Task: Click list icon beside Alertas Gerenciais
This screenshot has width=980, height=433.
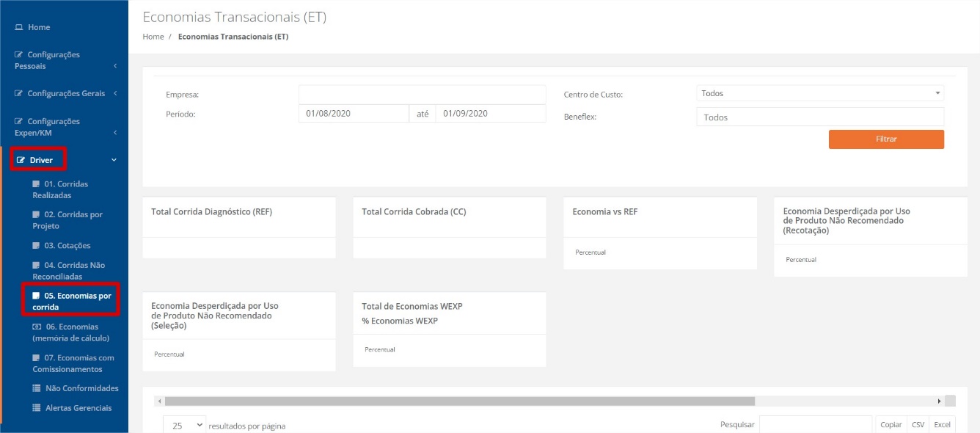Action: (37, 408)
